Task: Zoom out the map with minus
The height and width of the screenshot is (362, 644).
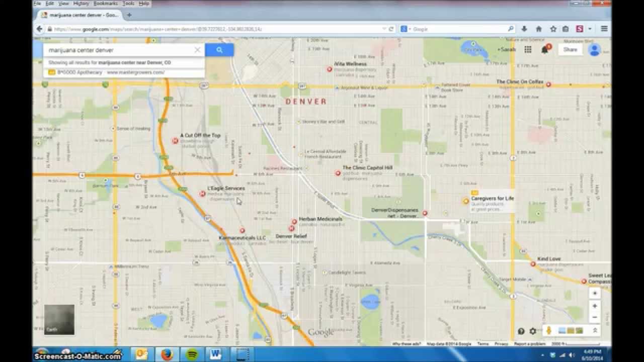Action: click(x=595, y=317)
